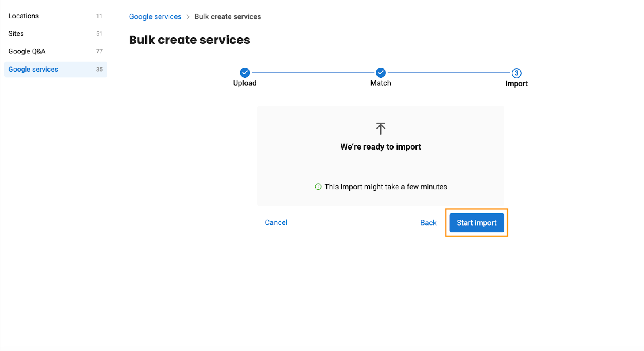The image size is (644, 351).
Task: Select Google services sidebar item
Action: (x=56, y=69)
